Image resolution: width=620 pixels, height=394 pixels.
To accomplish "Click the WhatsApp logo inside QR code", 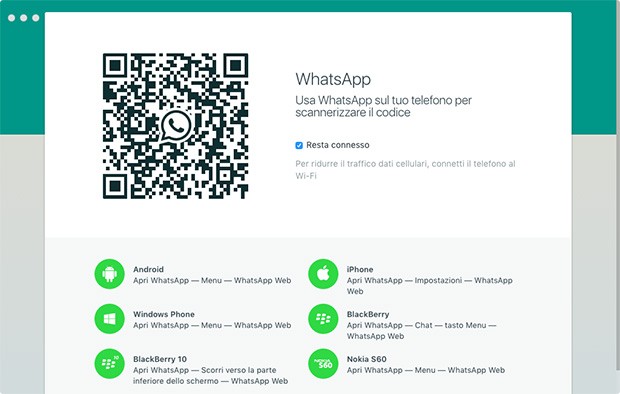I will click(176, 126).
